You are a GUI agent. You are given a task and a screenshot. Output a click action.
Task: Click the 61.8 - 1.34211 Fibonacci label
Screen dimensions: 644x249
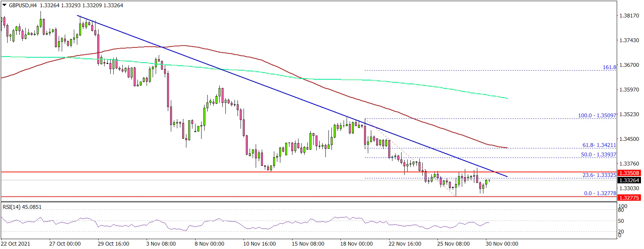coord(599,145)
